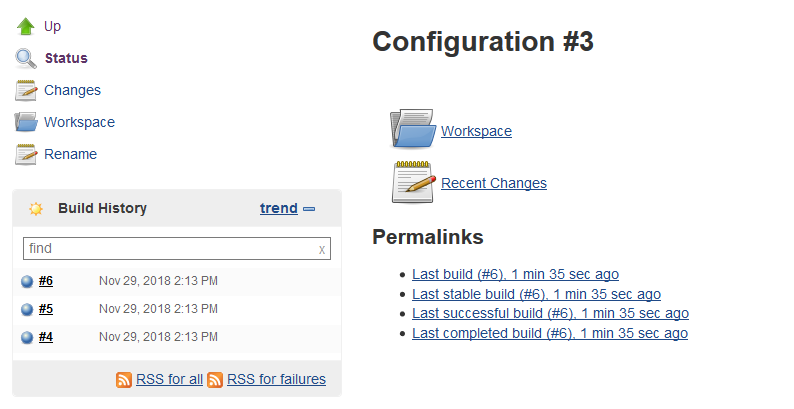
Task: Open Changes in the side menu
Action: click(72, 90)
